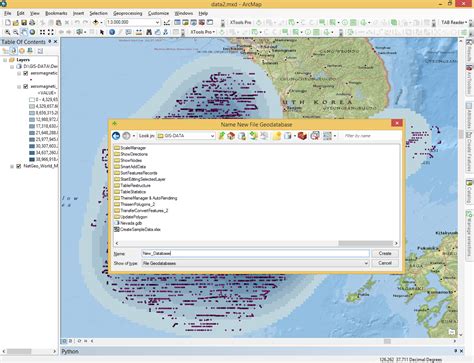This screenshot has height=363, width=474.
Task: Open the Selection menu
Action: pos(98,13)
